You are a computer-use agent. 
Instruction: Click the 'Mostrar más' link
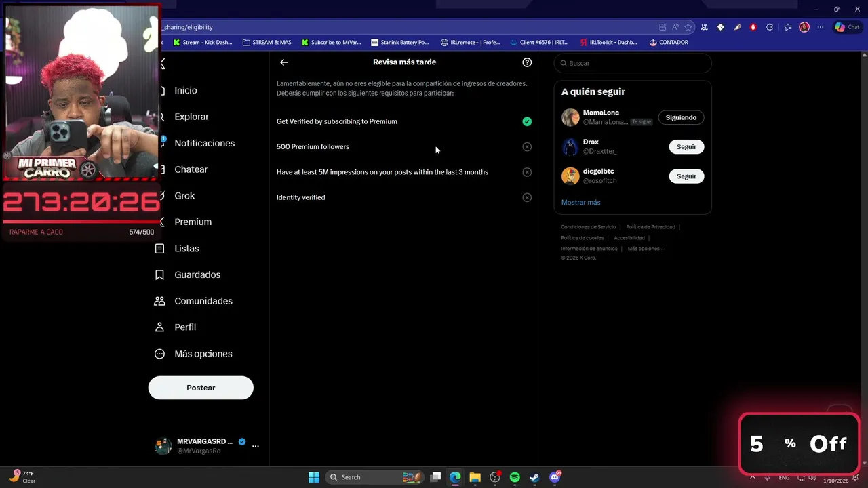580,202
